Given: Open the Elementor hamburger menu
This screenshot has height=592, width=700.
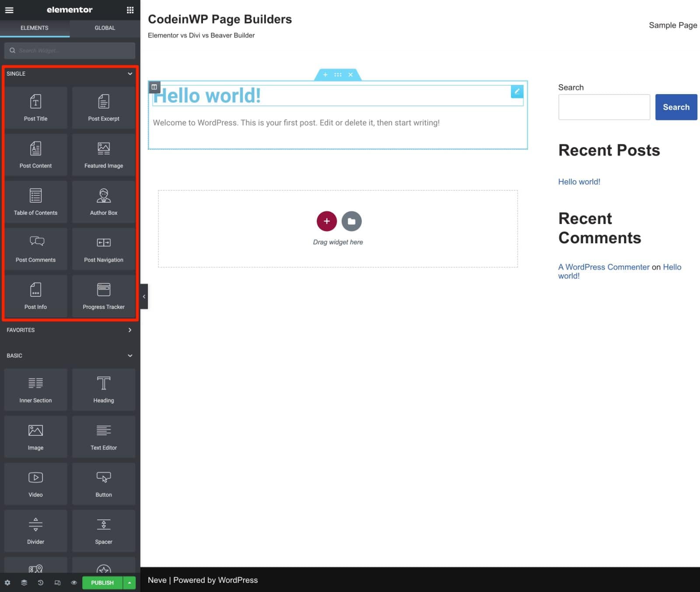Looking at the screenshot, I should coord(9,10).
